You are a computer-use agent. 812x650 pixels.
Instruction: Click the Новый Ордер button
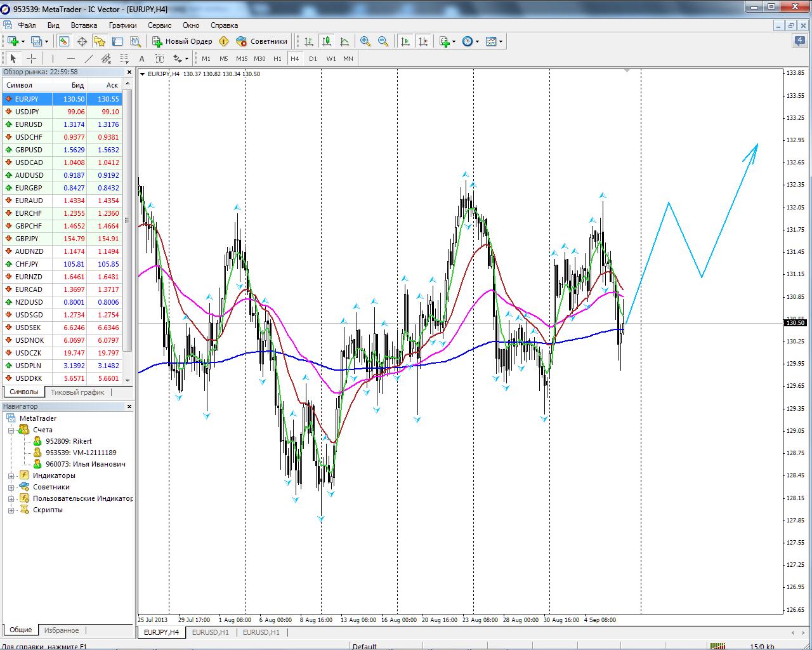183,41
